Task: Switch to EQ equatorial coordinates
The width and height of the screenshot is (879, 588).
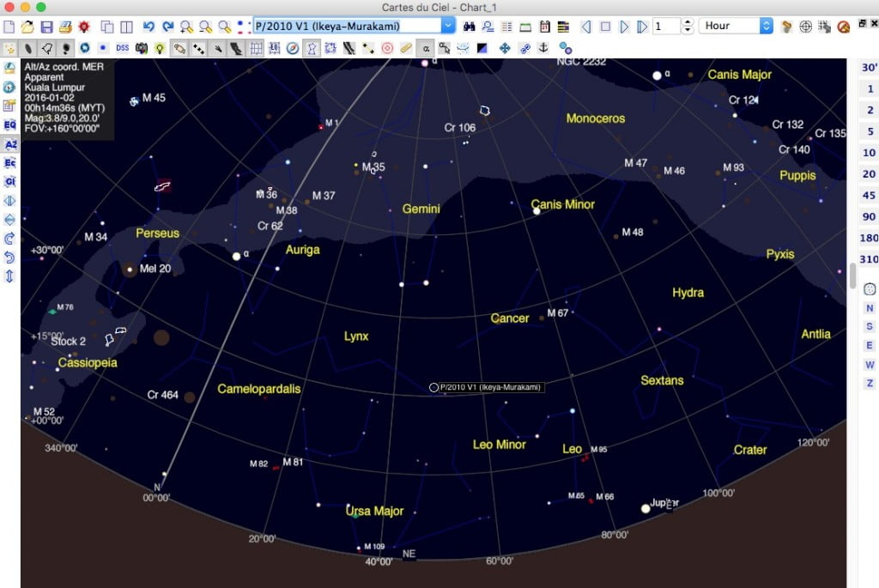Action: pyautogui.click(x=10, y=125)
